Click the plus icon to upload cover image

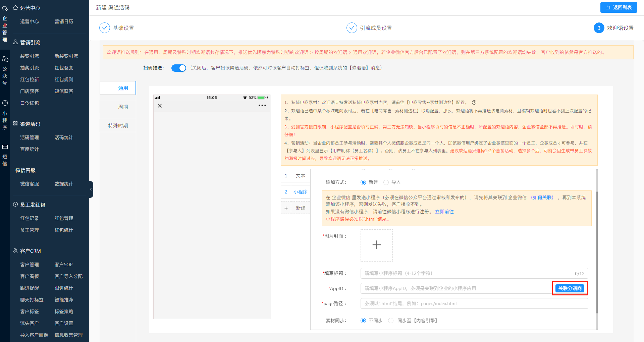tap(377, 245)
